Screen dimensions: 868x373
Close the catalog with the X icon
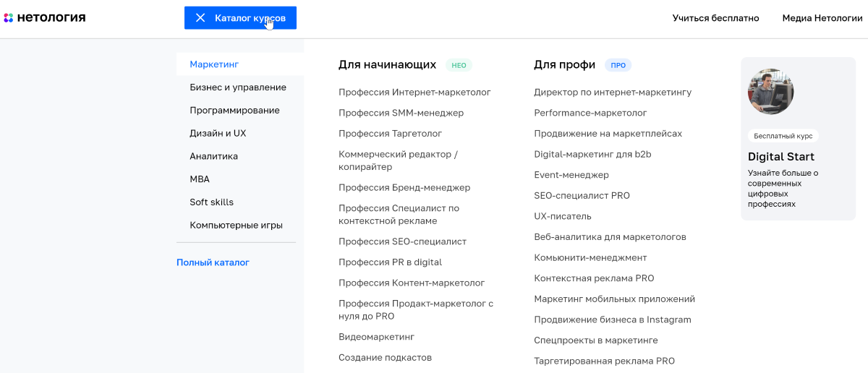200,17
